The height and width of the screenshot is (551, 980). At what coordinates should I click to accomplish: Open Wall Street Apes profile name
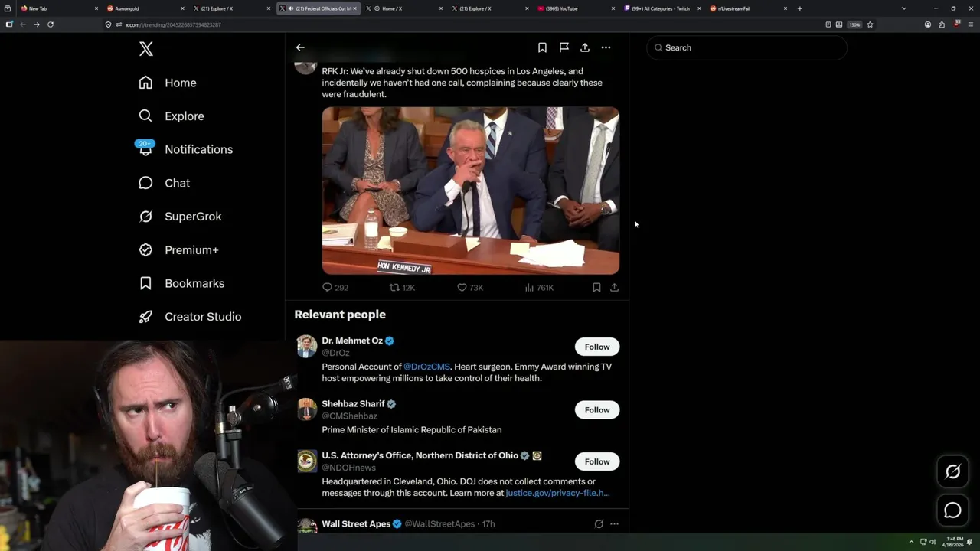pos(356,524)
